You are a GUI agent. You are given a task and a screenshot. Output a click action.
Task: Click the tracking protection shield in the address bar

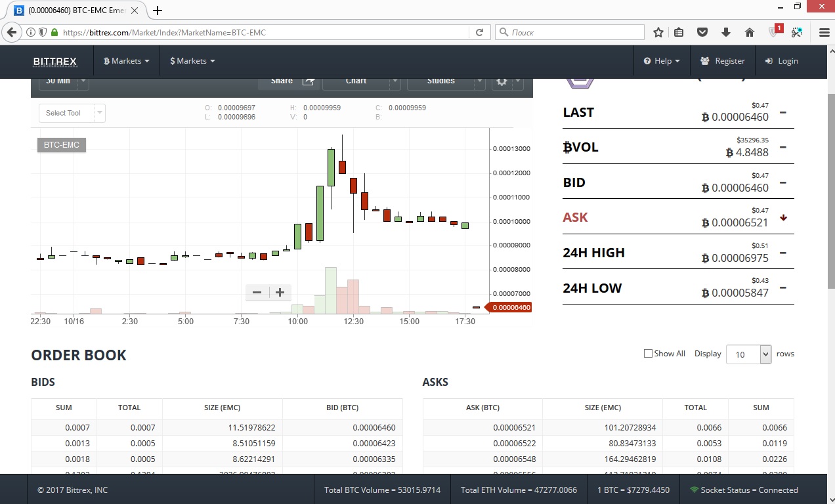(x=43, y=32)
